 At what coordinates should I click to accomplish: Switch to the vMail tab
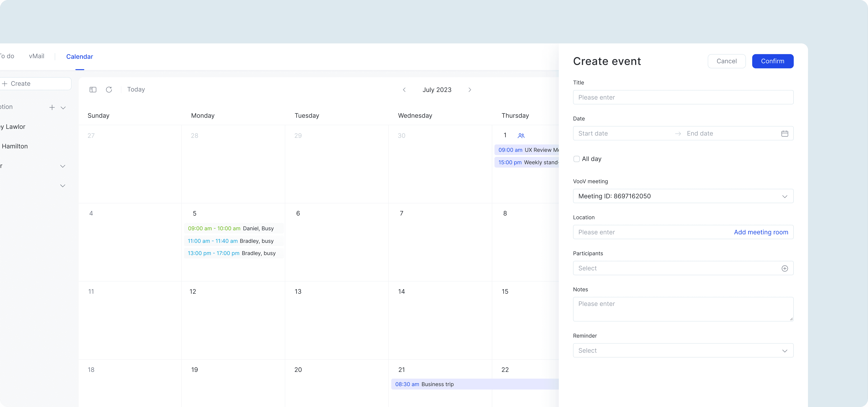36,56
